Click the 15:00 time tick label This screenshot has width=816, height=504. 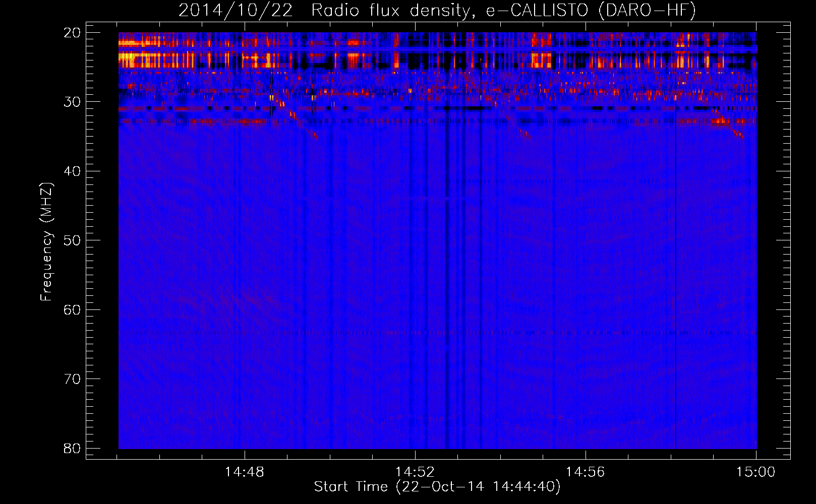point(755,472)
